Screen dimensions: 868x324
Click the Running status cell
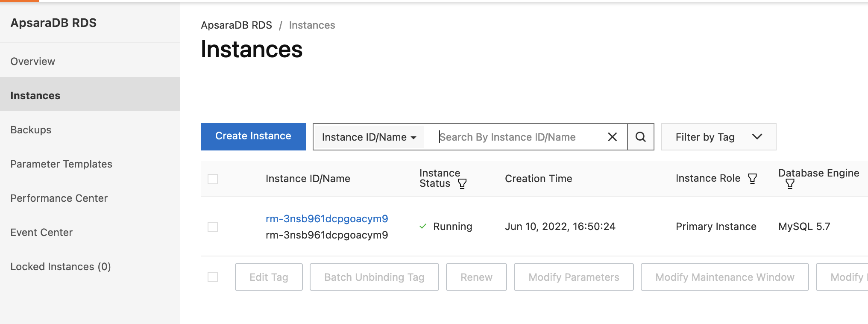point(446,227)
